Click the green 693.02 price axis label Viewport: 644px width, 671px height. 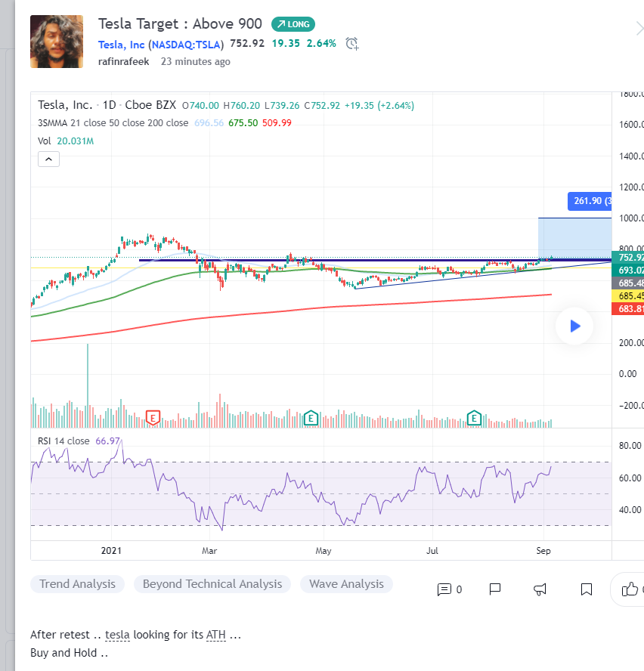pos(627,270)
